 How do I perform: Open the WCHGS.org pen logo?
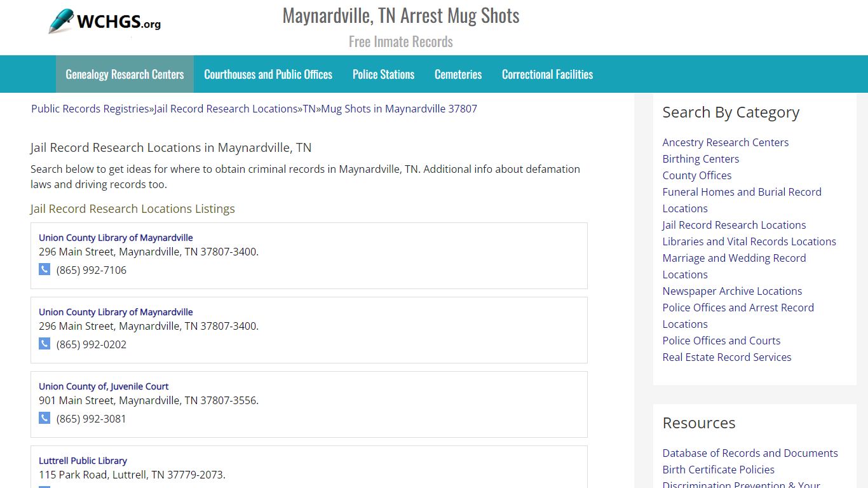coord(105,22)
